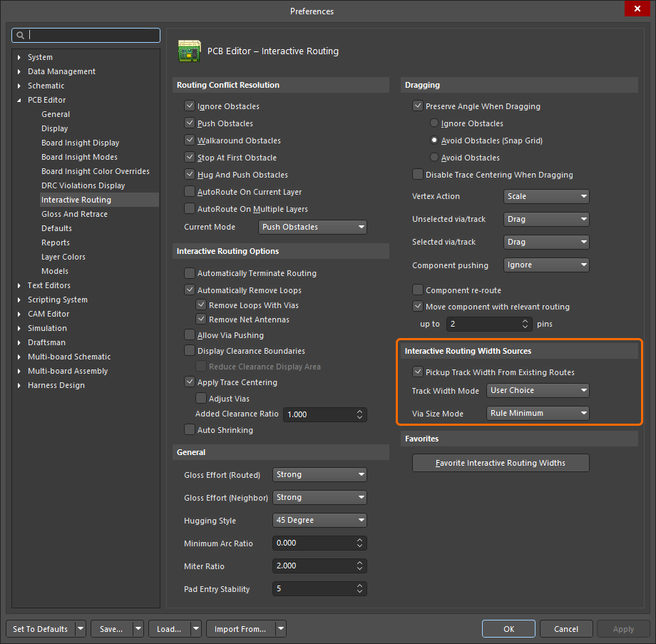The image size is (656, 644).
Task: Open the Layer Colors page
Action: 63,257
